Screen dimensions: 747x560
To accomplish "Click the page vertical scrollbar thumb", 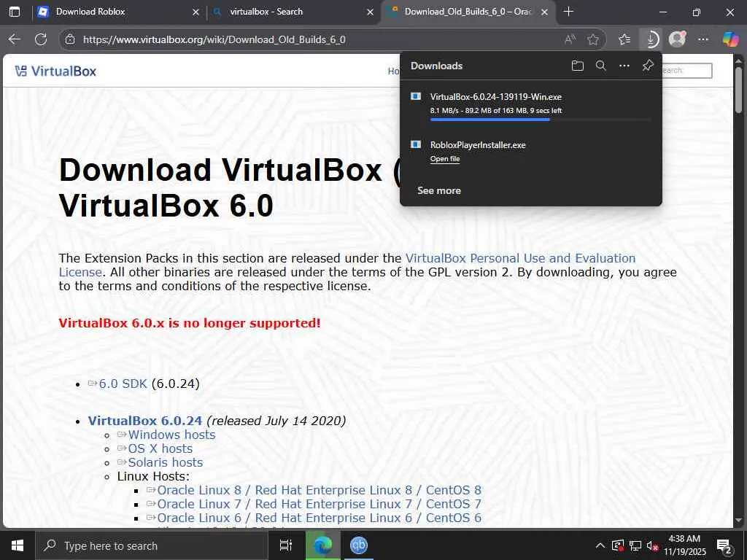I will click(x=738, y=90).
